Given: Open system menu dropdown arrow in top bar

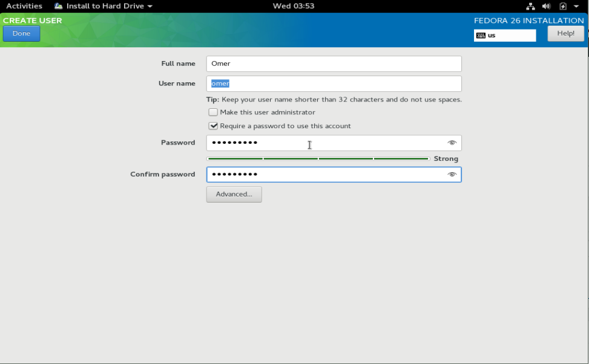Looking at the screenshot, I should tap(577, 6).
